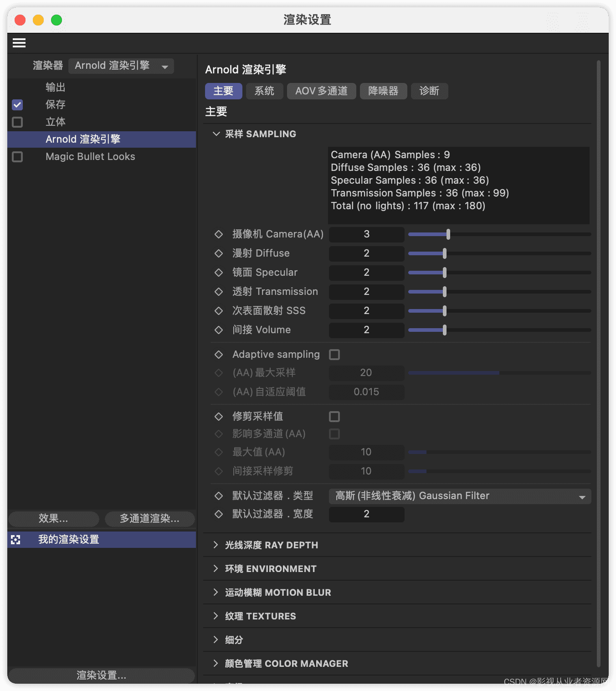Expand the 细分 section
This screenshot has height=691, width=616.
tap(216, 640)
